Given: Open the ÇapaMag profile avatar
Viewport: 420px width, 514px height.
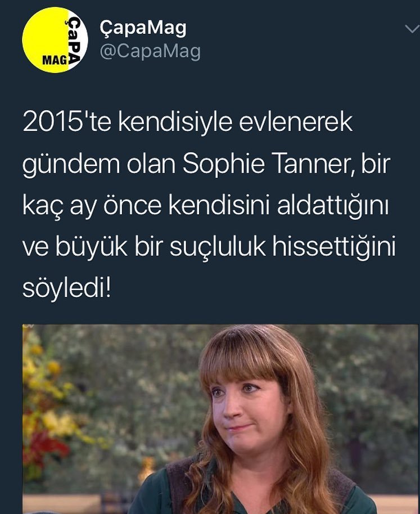Looking at the screenshot, I should coord(55,40).
